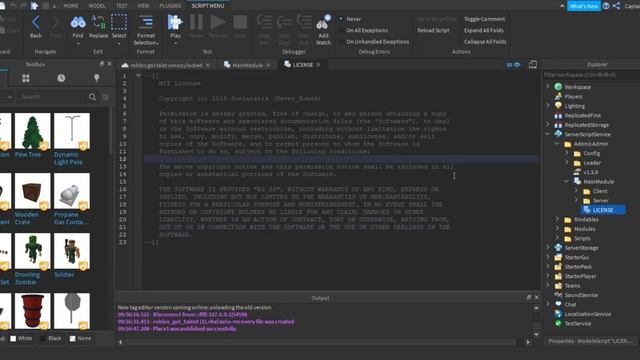Click Toggle Comment action
Image resolution: width=640 pixels, height=360 pixels.
coord(484,19)
